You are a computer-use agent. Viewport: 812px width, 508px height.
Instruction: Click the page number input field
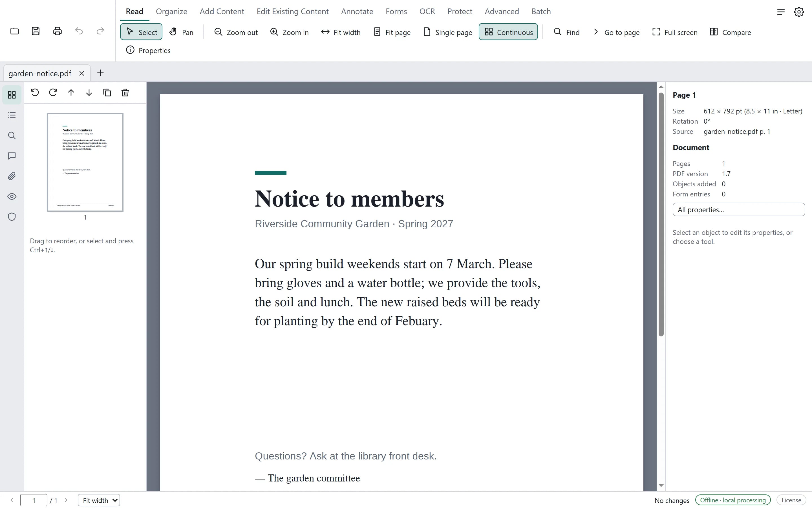point(34,500)
